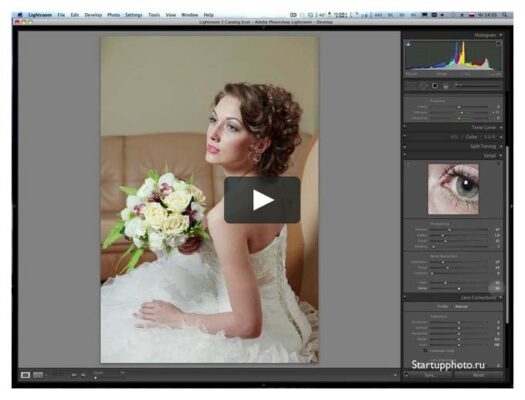Viewport: 525px width, 400px height.
Task: Open the Develop menu
Action: [93, 15]
